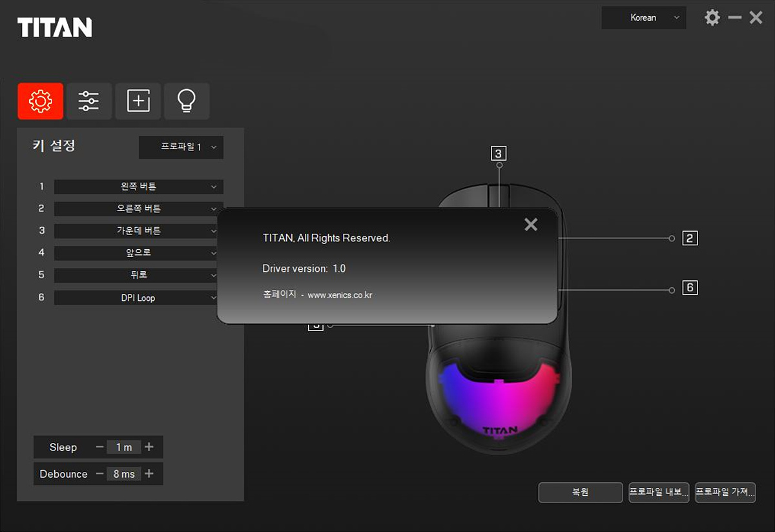Open the lighting bulb tab
Viewport: 775px width, 532px height.
click(x=187, y=101)
